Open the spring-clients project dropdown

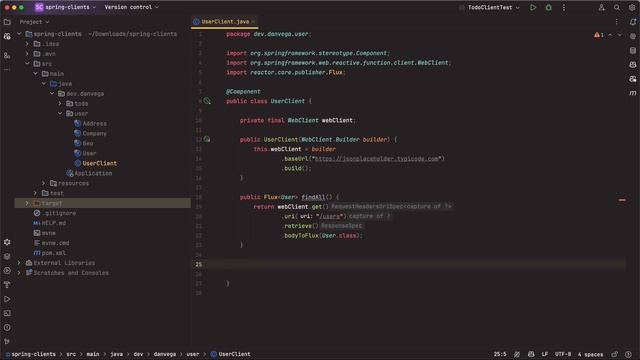tap(66, 7)
